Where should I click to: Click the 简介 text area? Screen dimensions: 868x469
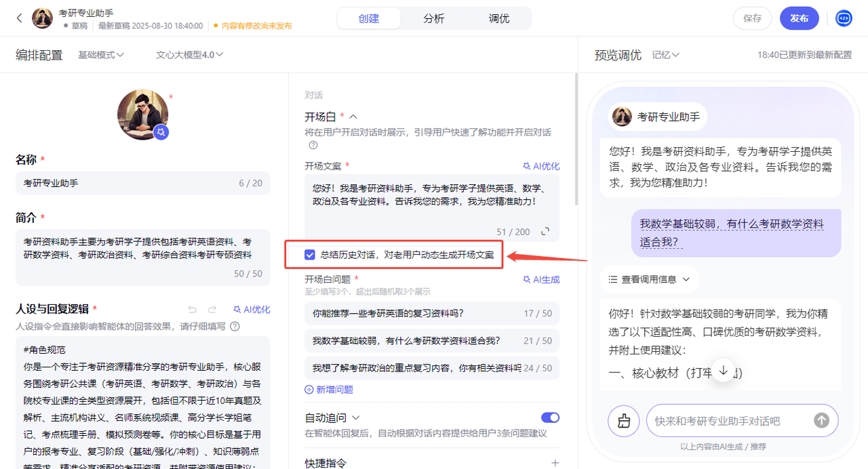[x=142, y=257]
